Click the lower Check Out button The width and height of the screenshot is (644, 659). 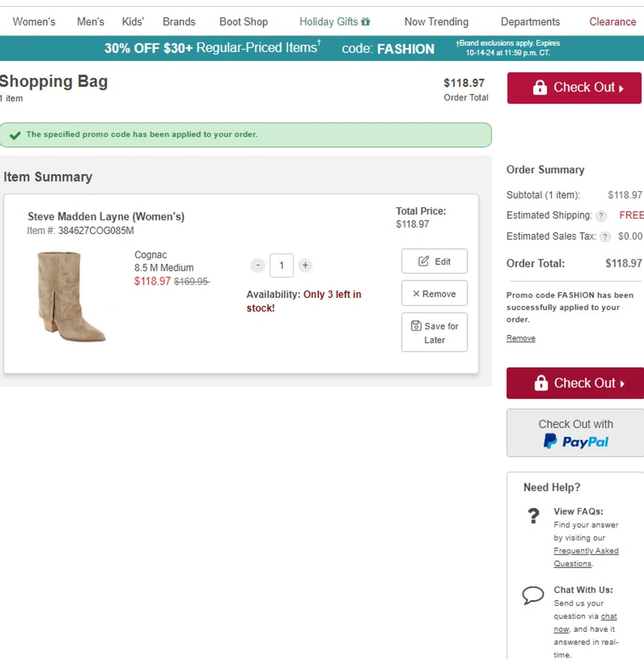tap(575, 383)
